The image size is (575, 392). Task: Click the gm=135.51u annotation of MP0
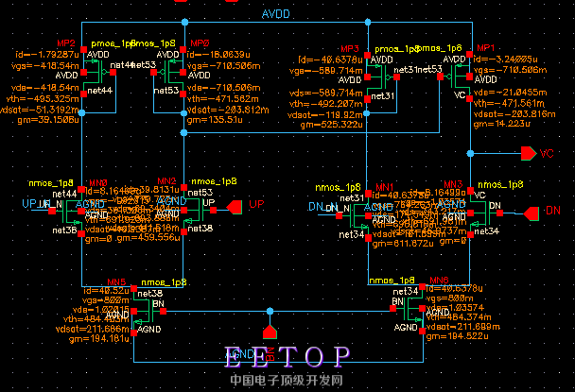[215, 120]
